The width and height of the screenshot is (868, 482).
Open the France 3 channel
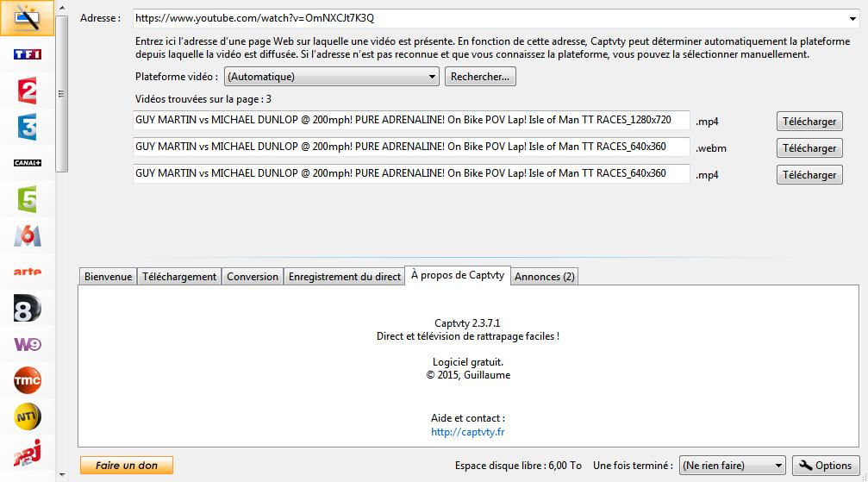[x=27, y=127]
